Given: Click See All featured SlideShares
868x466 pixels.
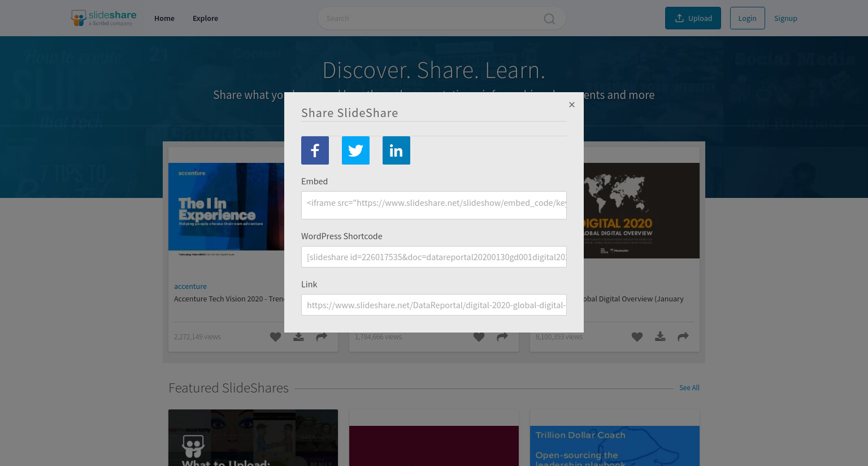Looking at the screenshot, I should (x=689, y=387).
